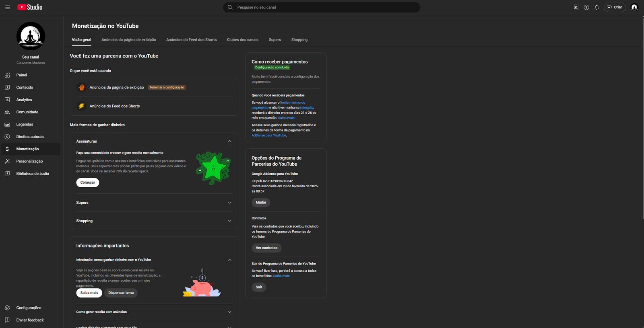Click the Saiba mais white button
Screen dimensions: 644x328
coord(89,293)
